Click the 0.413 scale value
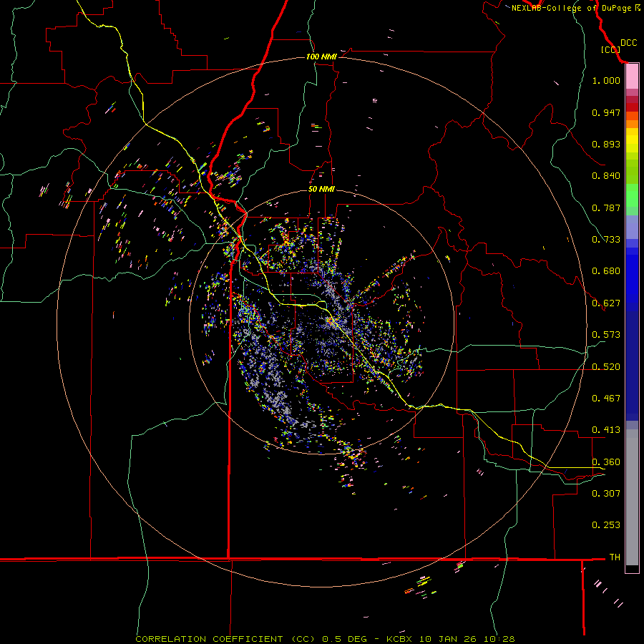The width and height of the screenshot is (644, 644). (606, 430)
